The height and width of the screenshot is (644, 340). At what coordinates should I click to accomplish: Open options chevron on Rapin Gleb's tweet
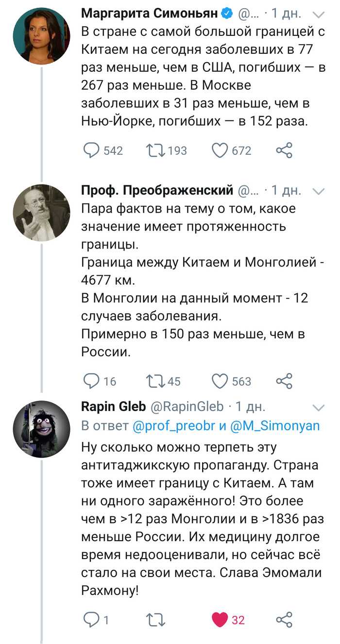319,406
